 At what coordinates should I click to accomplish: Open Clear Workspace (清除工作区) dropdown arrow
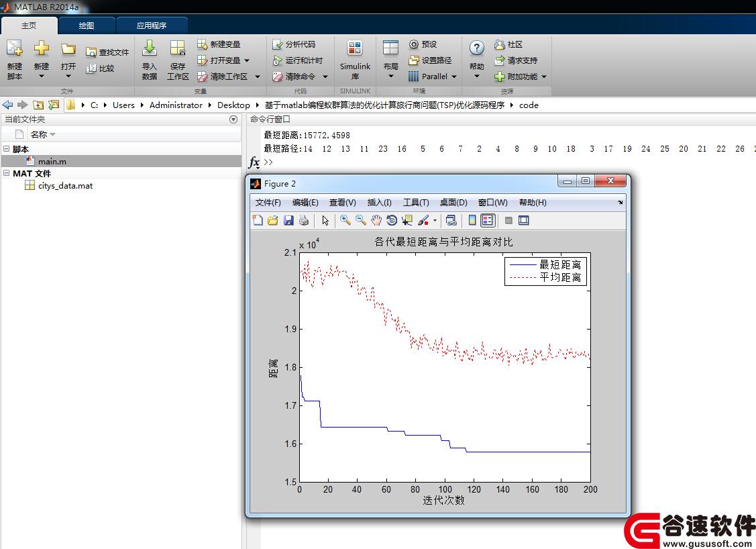coord(258,77)
